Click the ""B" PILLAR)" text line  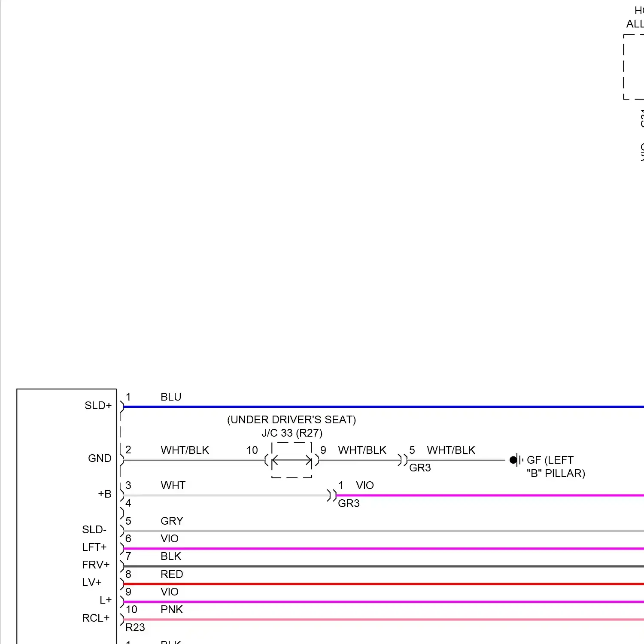pyautogui.click(x=556, y=473)
